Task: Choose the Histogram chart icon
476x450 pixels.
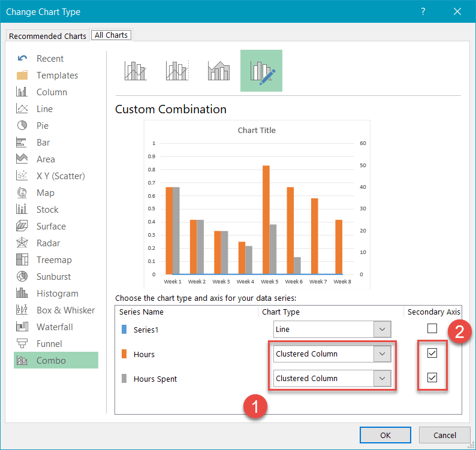Action: tap(22, 293)
